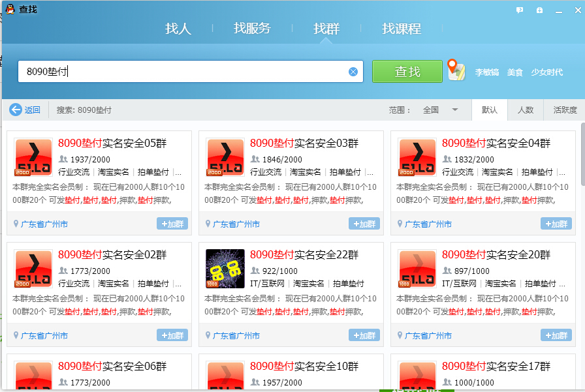Click member count icon of 22群
585x392 pixels.
click(255, 271)
